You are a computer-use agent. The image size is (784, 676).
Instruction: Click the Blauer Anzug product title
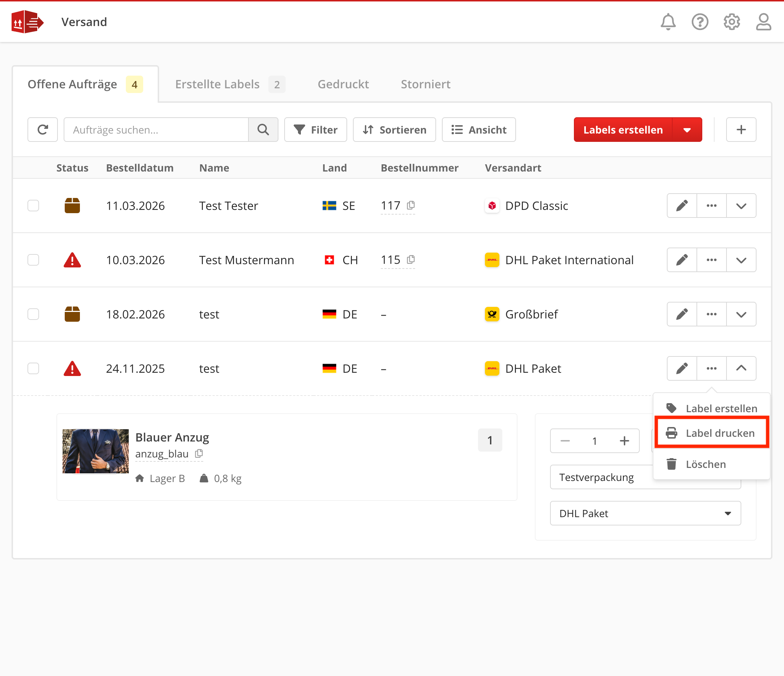click(172, 437)
